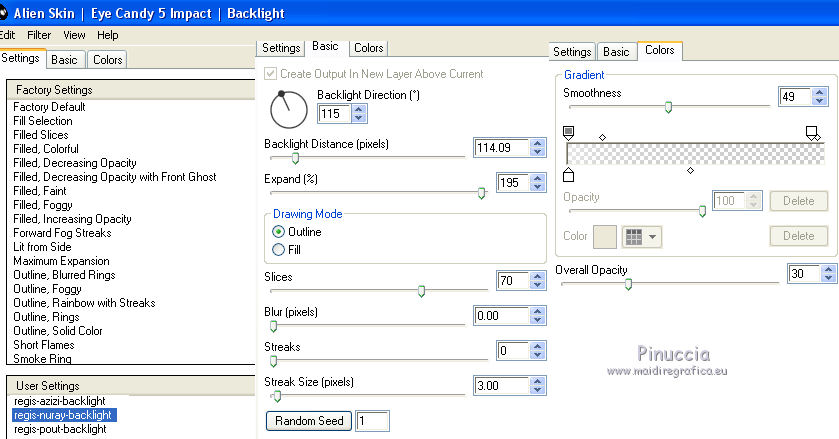The width and height of the screenshot is (839, 439).
Task: Select Filled, Decreasing Opacity with Front Ghost
Action: pos(115,177)
